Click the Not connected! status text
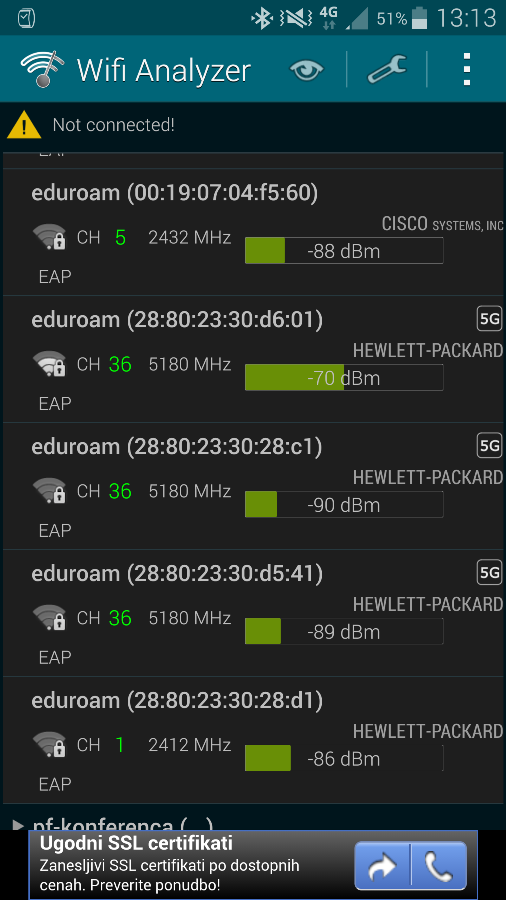Image resolution: width=506 pixels, height=900 pixels. tap(113, 125)
